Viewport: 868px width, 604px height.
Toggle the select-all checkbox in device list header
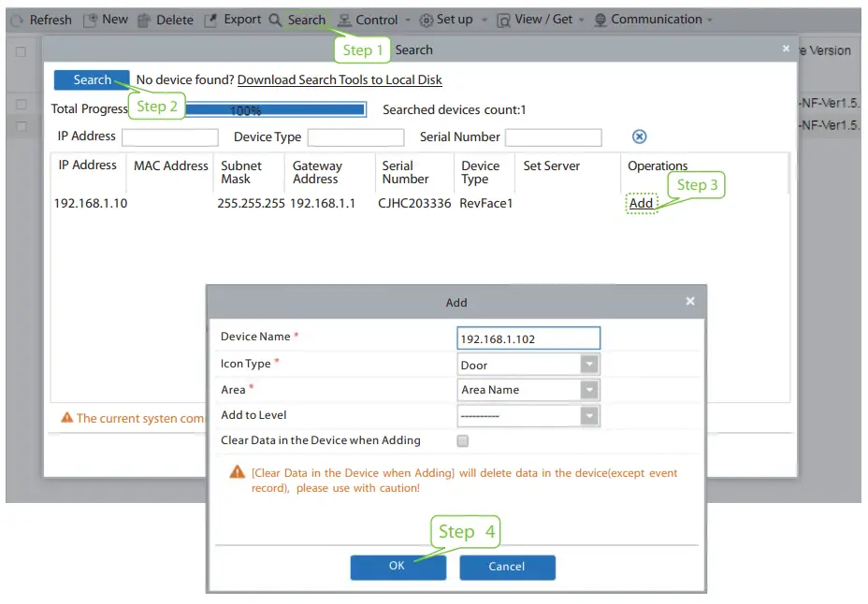[x=21, y=52]
